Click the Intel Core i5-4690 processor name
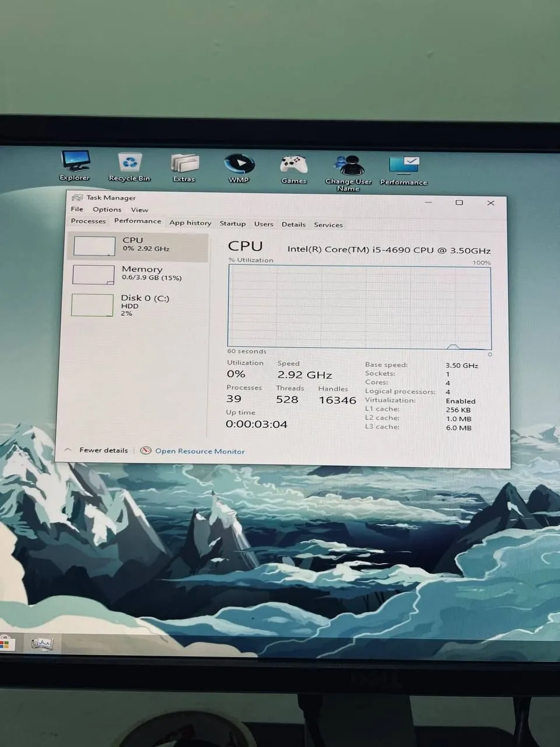The image size is (560, 747). 389,250
